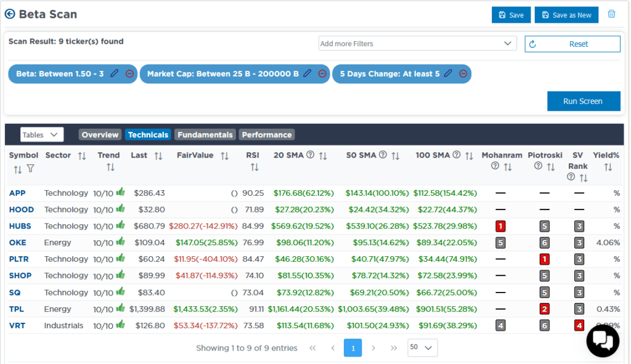Reset the scan filters
The height and width of the screenshot is (364, 631).
[x=572, y=44]
